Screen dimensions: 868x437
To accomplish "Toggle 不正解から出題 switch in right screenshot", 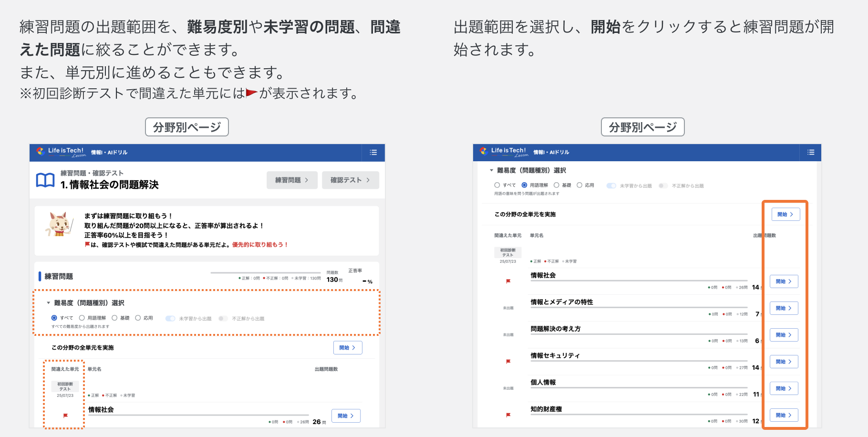I will [x=663, y=186].
